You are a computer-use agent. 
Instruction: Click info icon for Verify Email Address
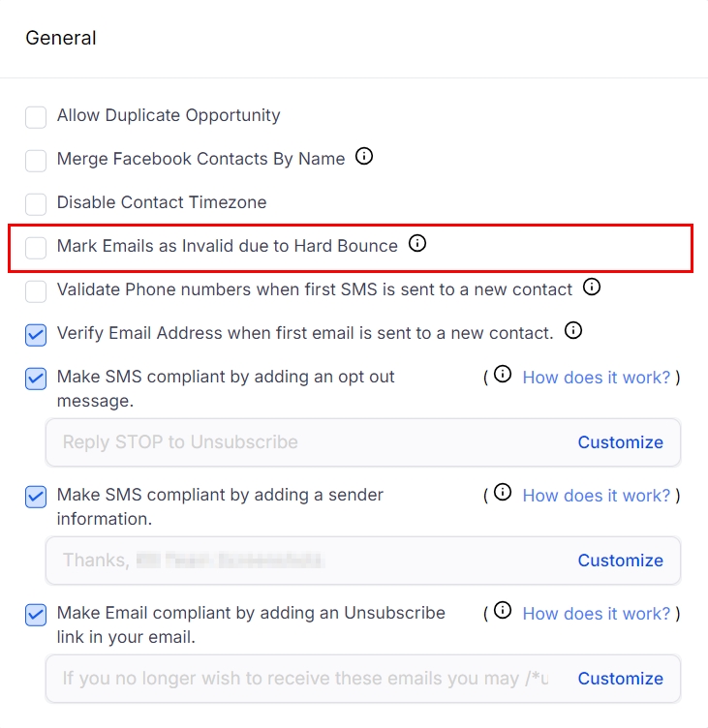(x=573, y=331)
